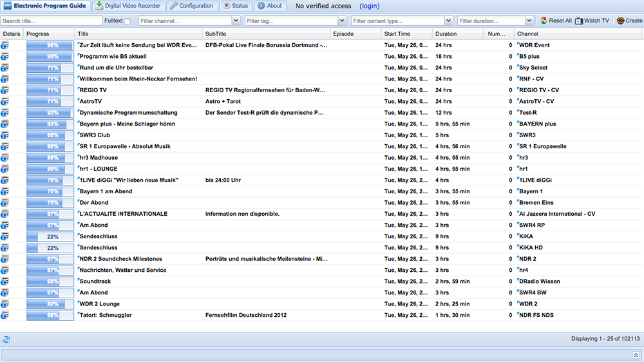The image size is (644, 362).
Task: Sort by Title column header
Action: tap(138, 34)
